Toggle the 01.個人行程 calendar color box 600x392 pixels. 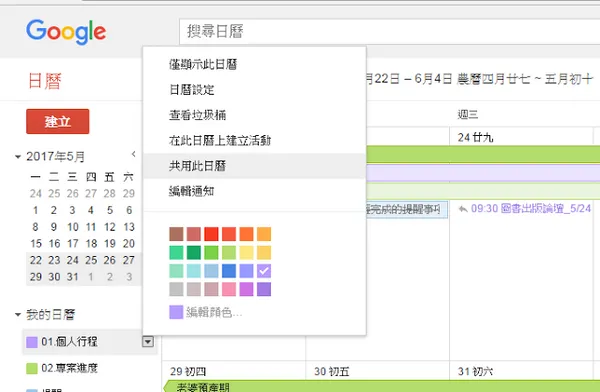[x=32, y=342]
